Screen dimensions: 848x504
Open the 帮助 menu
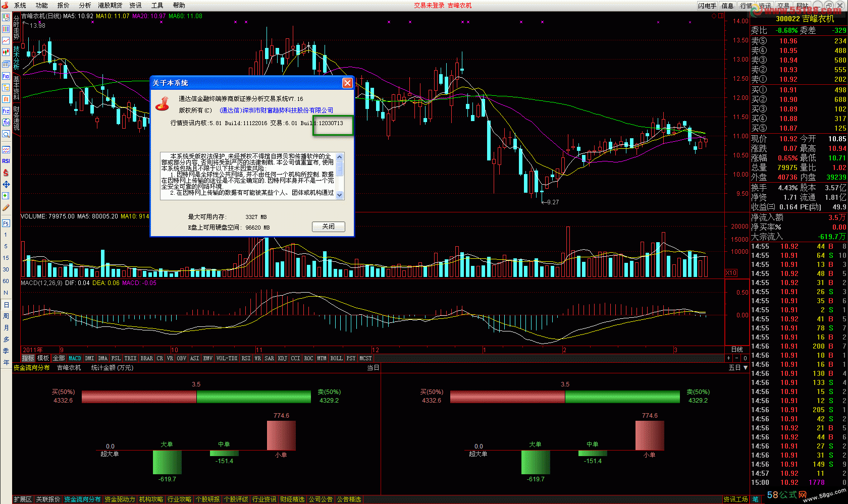[179, 6]
